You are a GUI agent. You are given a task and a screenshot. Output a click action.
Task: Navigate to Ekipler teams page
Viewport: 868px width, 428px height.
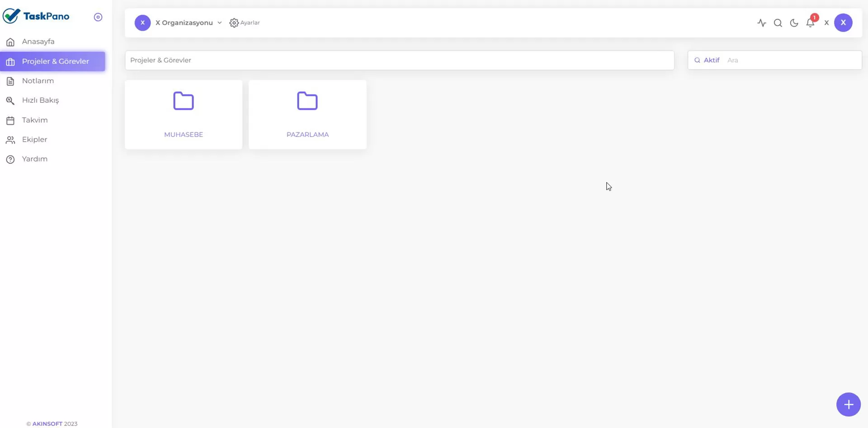[34, 140]
